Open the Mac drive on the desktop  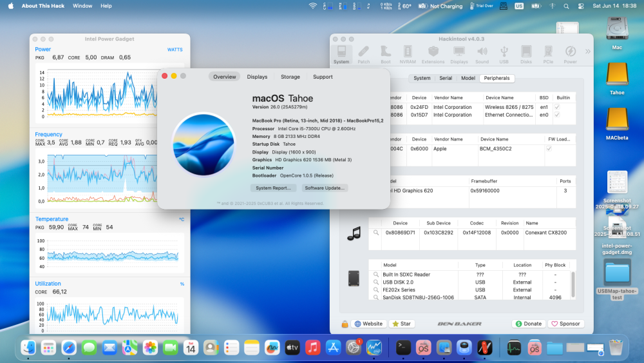point(617,33)
